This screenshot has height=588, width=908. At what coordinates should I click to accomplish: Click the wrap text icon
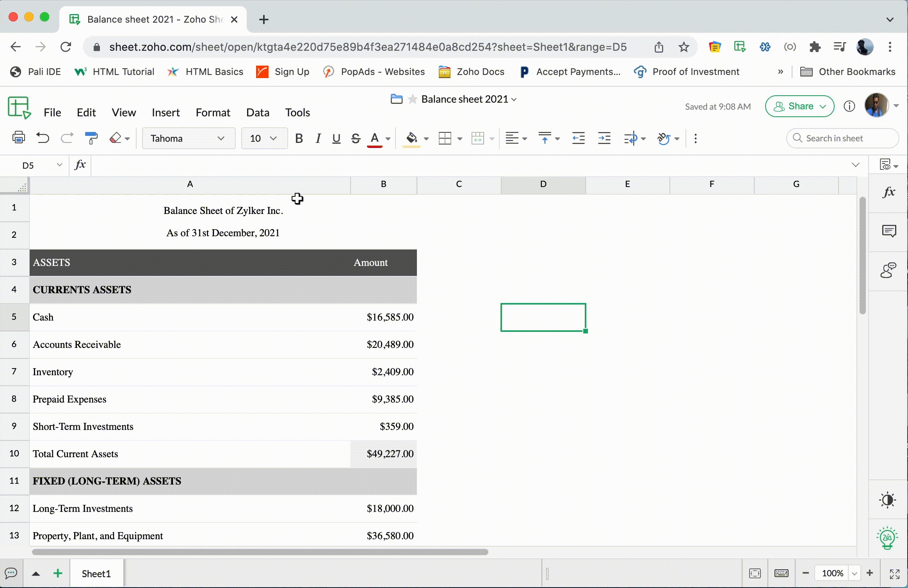pyautogui.click(x=630, y=138)
